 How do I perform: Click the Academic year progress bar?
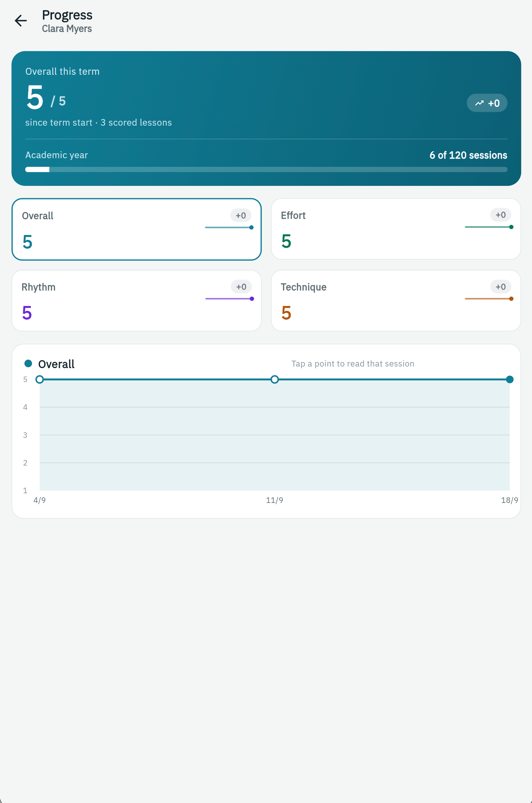pos(266,169)
